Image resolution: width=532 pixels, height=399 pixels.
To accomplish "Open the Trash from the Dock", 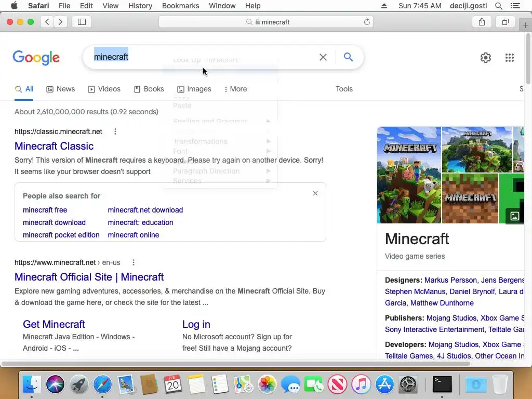I will (499, 384).
